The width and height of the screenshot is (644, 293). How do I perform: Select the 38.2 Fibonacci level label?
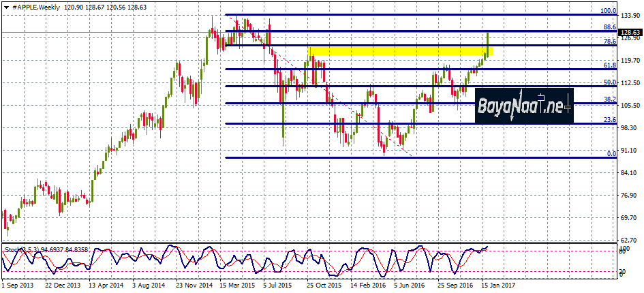[x=609, y=99]
